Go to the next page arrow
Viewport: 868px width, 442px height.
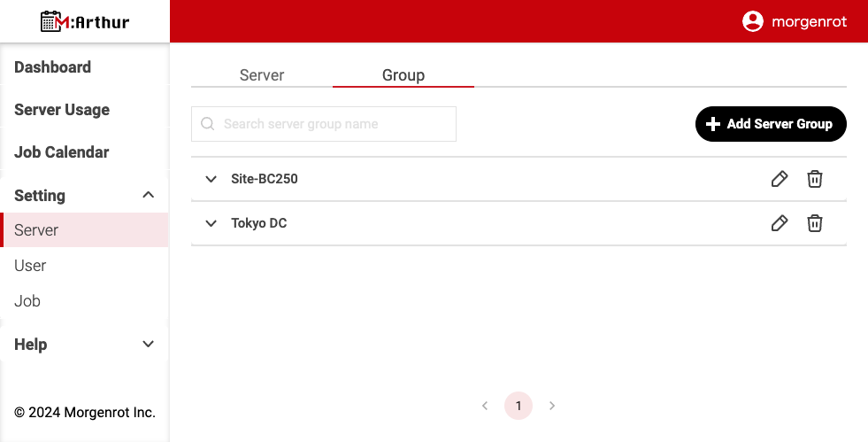click(x=552, y=406)
